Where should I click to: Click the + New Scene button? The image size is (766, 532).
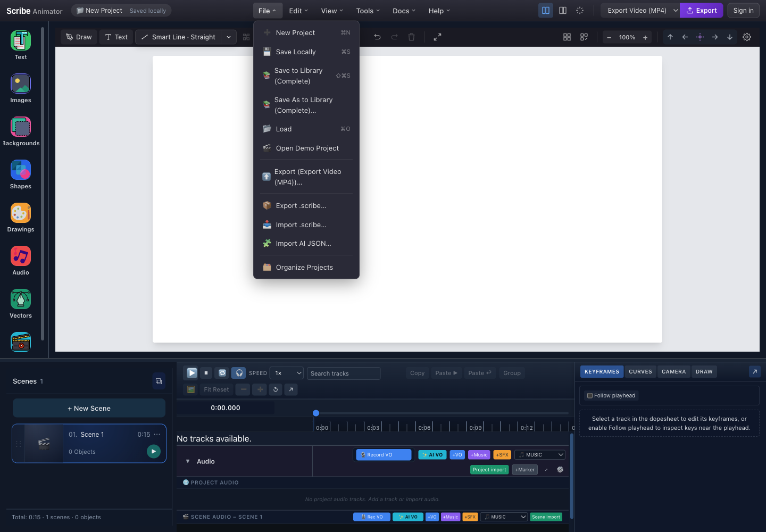89,409
